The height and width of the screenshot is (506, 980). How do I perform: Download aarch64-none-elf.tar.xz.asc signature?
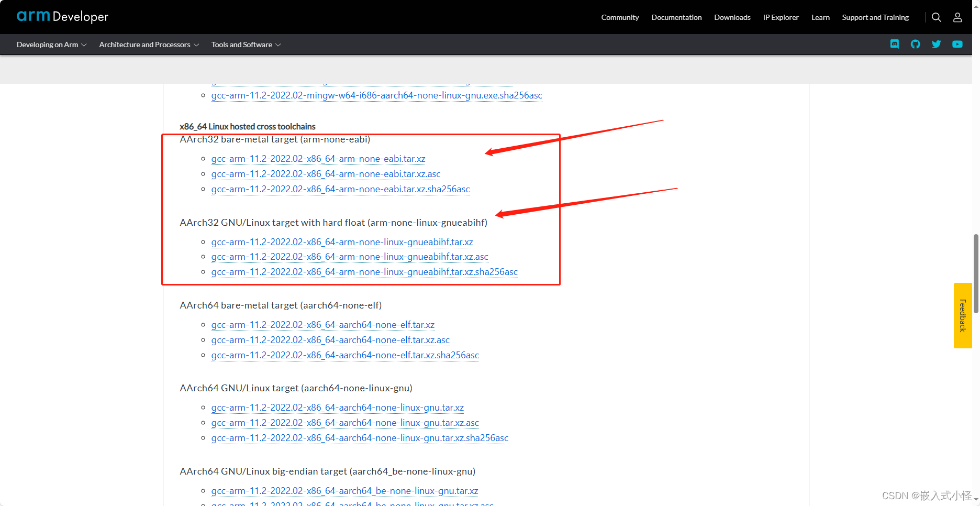(330, 340)
